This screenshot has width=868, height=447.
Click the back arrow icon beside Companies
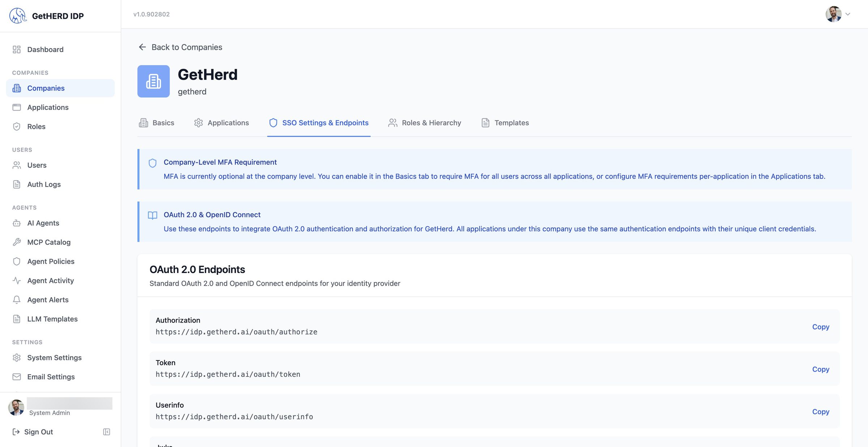(x=142, y=47)
